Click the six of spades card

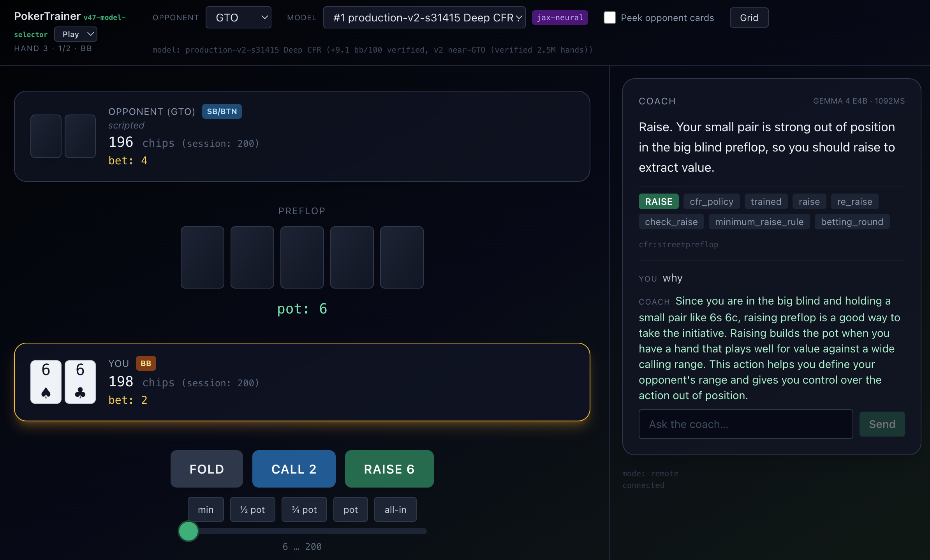coord(46,382)
